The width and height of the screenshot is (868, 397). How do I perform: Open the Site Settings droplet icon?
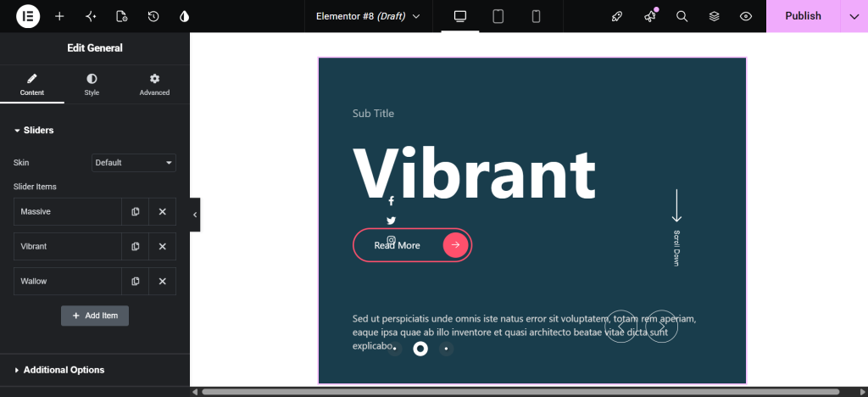(x=184, y=16)
